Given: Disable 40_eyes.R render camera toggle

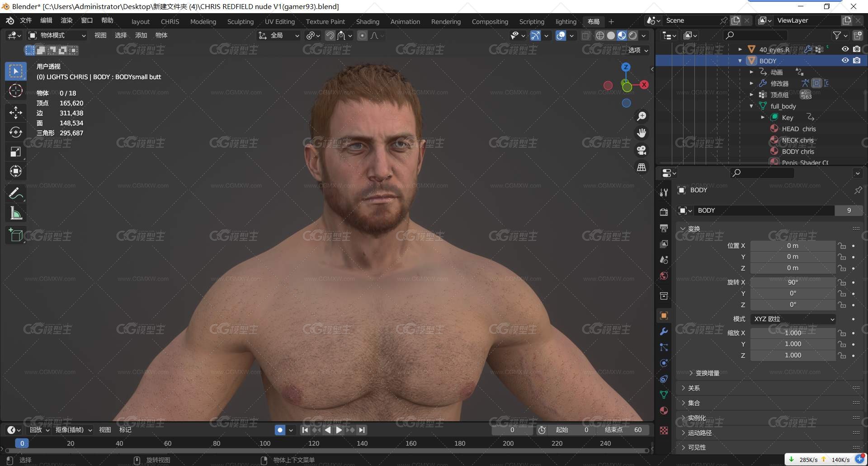Looking at the screenshot, I should [x=857, y=49].
